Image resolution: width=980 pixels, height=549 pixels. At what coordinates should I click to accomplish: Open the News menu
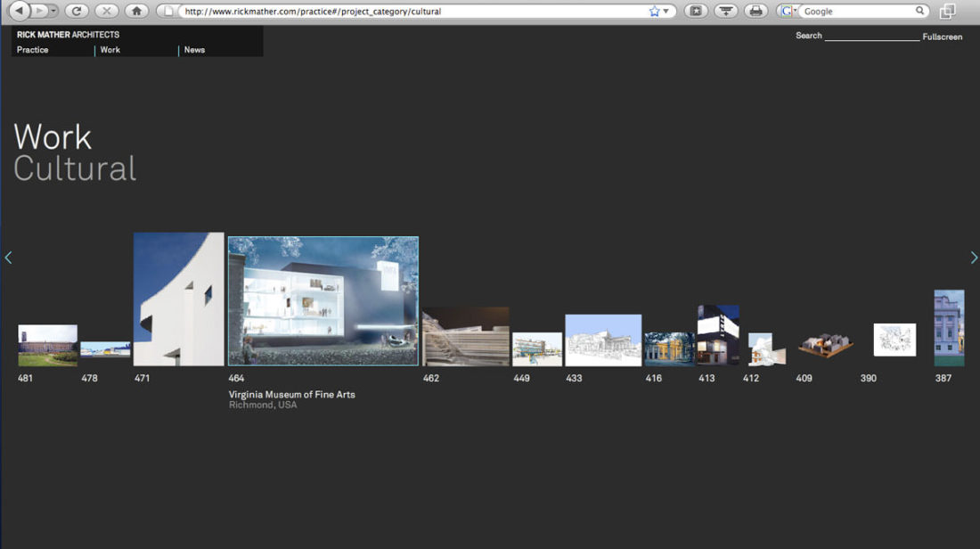[x=194, y=49]
